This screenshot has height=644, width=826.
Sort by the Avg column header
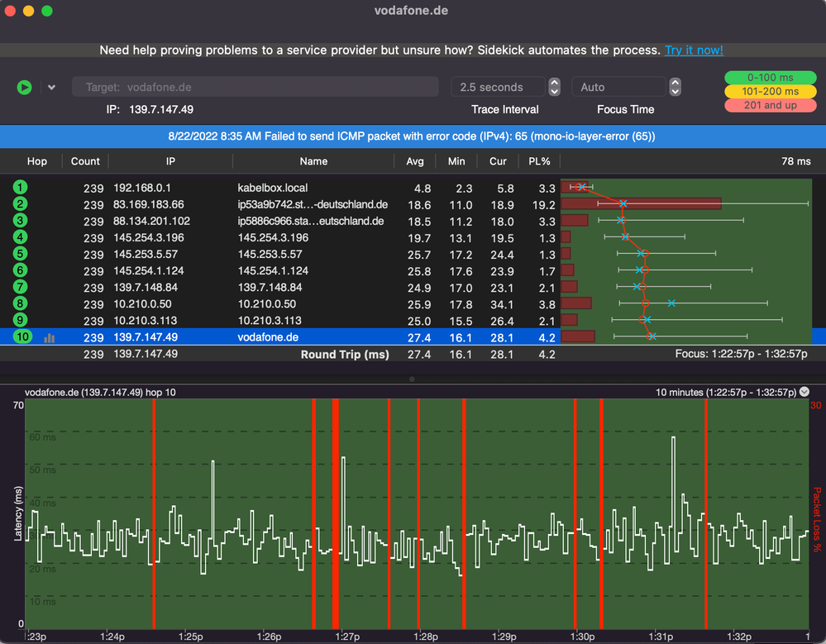pyautogui.click(x=415, y=161)
